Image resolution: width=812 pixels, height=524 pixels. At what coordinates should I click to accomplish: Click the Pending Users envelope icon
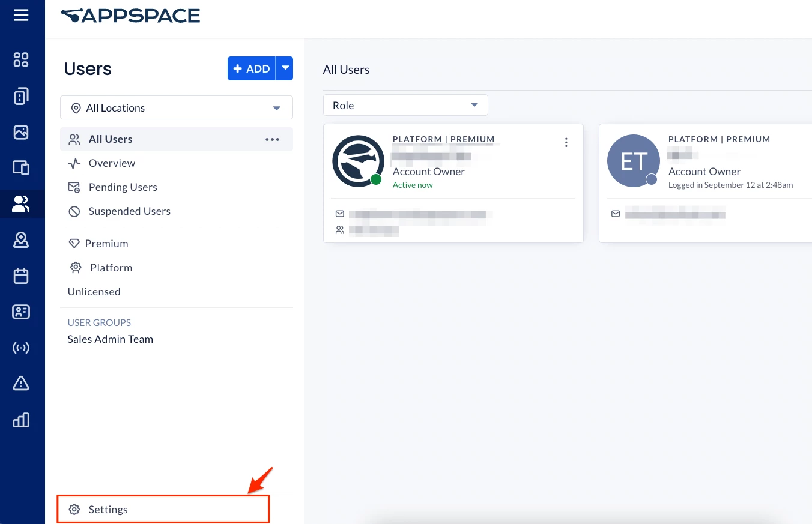74,187
